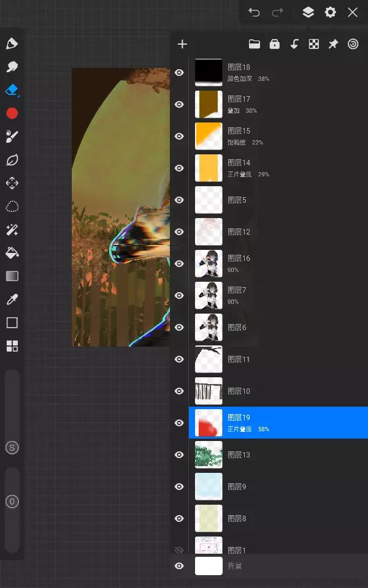
Task: Select layer name 图层13
Action: (x=239, y=454)
